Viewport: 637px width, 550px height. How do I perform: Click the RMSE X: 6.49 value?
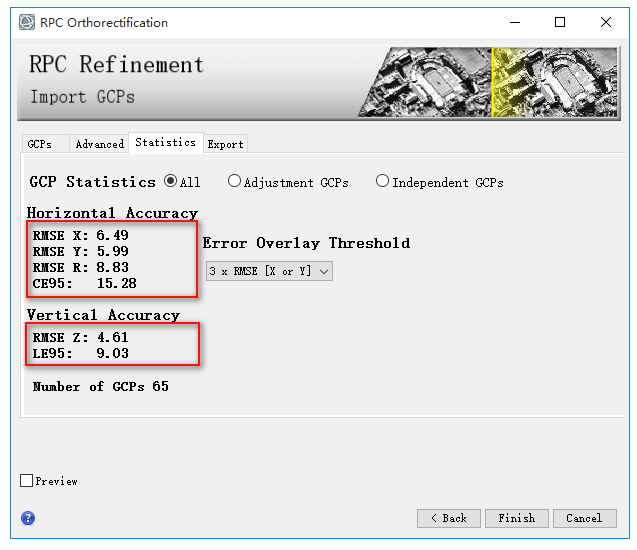click(80, 235)
